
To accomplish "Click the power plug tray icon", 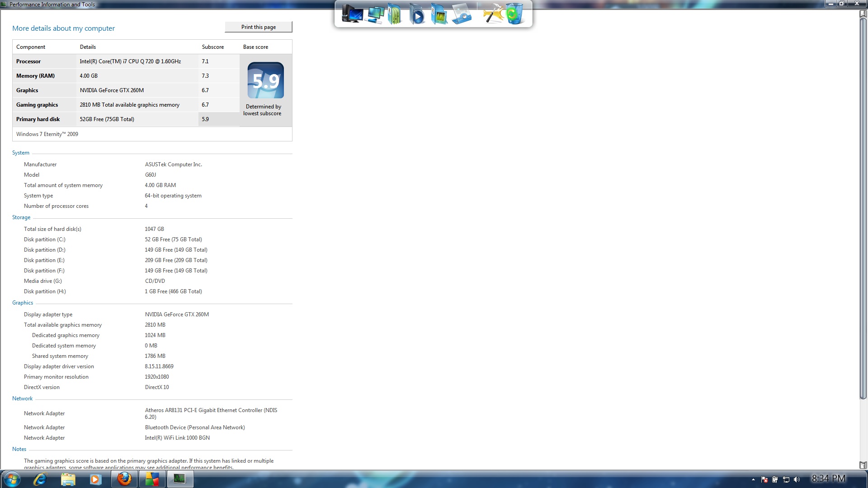I will coord(775,479).
